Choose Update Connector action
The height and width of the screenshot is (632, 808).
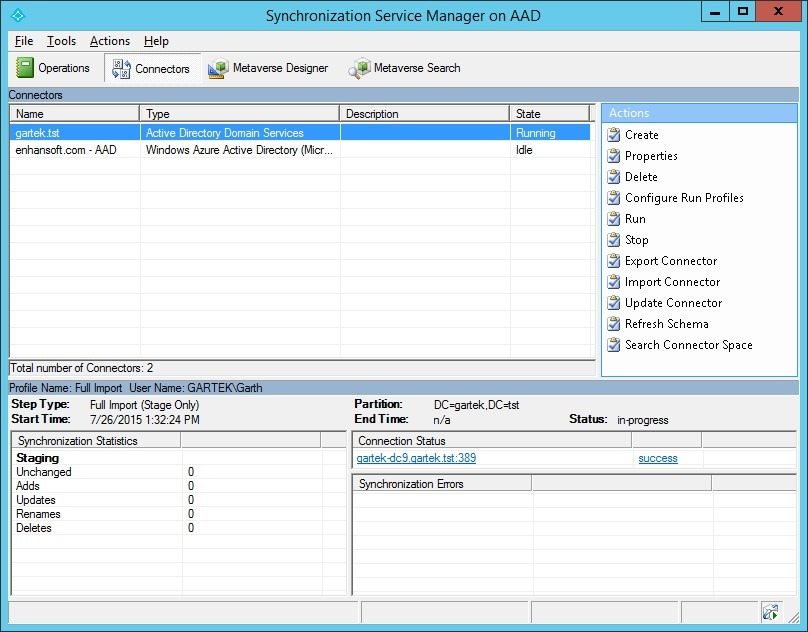click(674, 303)
